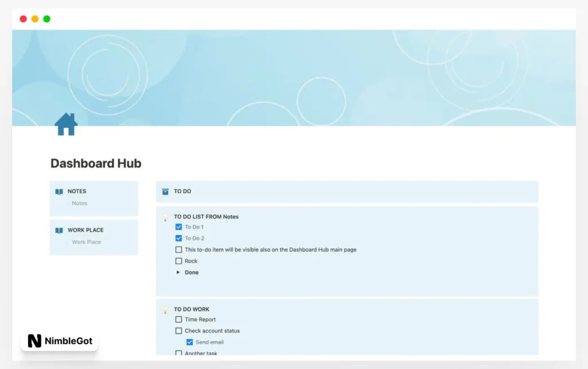Click lightbulb icon of TO DO LIST FROM Notes
The height and width of the screenshot is (369, 588).
[x=165, y=217]
